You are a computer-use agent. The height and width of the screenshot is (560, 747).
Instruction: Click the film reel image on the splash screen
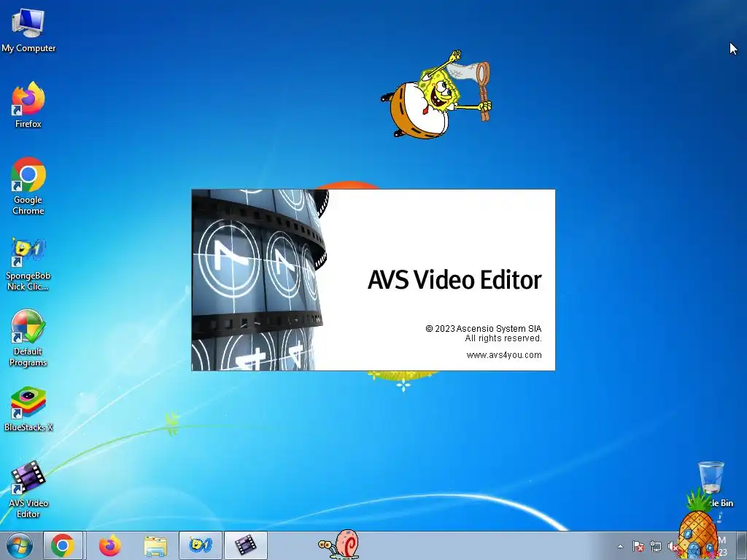260,280
